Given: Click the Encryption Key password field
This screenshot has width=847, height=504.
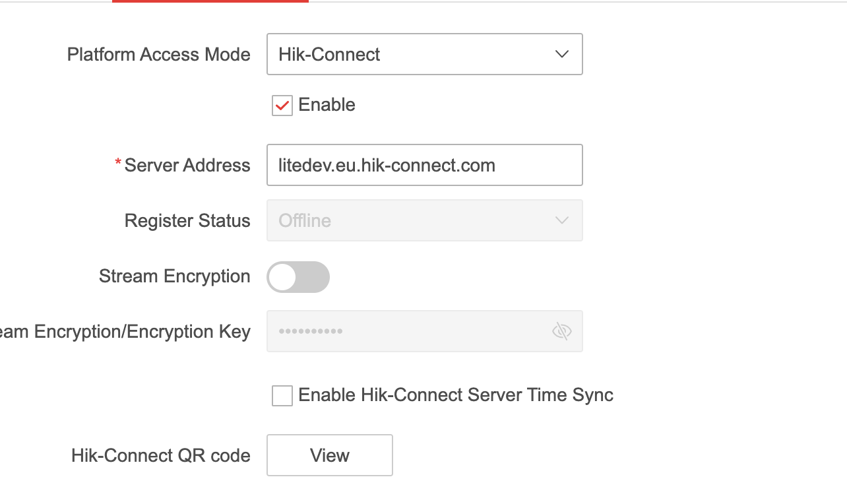Looking at the screenshot, I should click(x=409, y=331).
